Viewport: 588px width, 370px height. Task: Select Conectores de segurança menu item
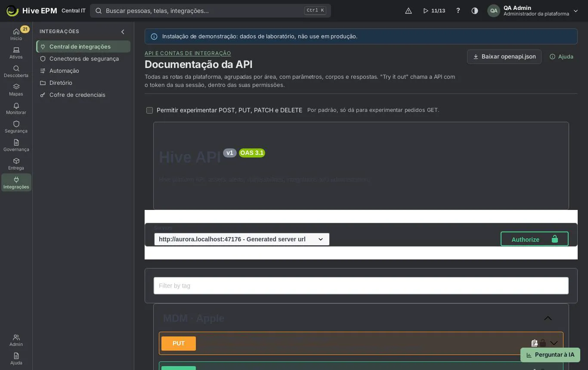tap(84, 59)
